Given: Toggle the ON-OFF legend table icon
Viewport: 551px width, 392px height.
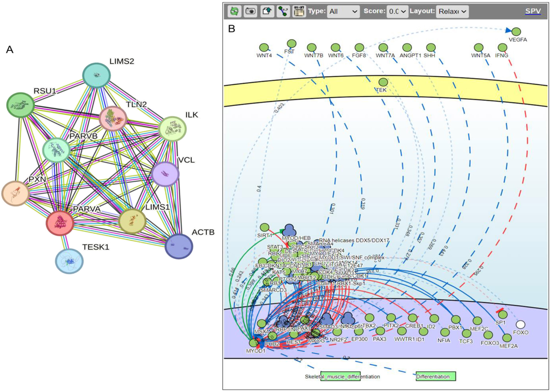Looking at the screenshot, I should [299, 11].
